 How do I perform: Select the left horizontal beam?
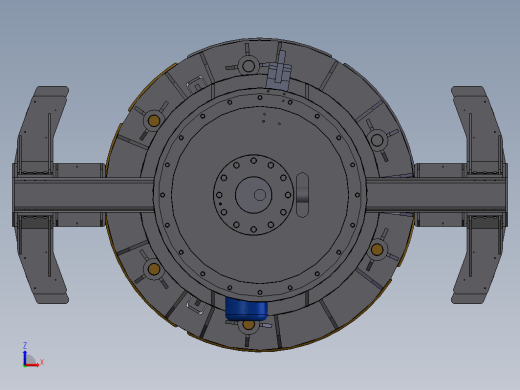tap(83, 195)
